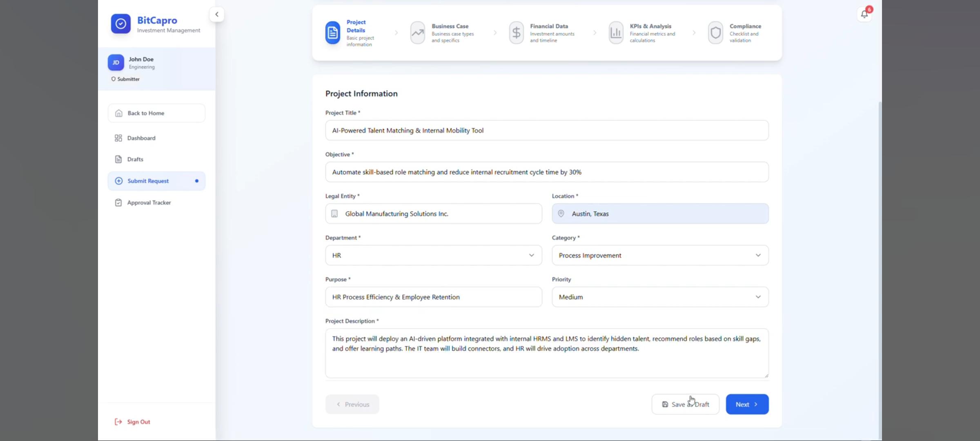
Task: Click the BitCapro logo icon
Action: coord(121,24)
